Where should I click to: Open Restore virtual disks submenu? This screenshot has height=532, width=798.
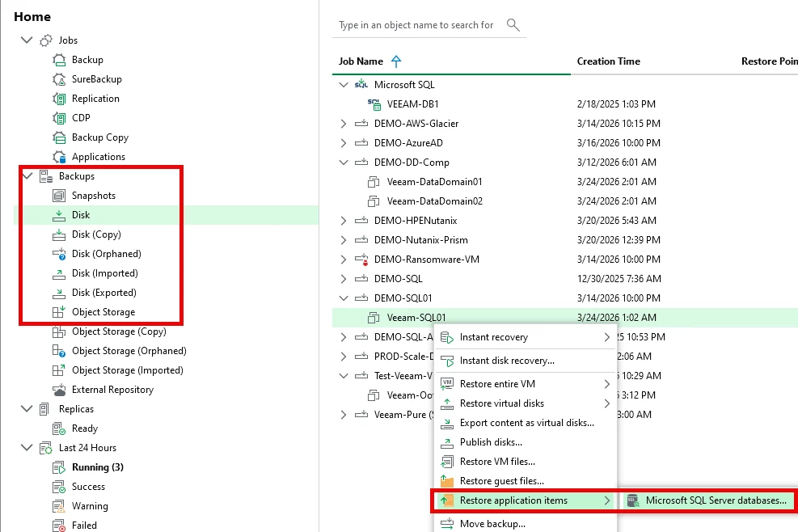pyautogui.click(x=526, y=403)
